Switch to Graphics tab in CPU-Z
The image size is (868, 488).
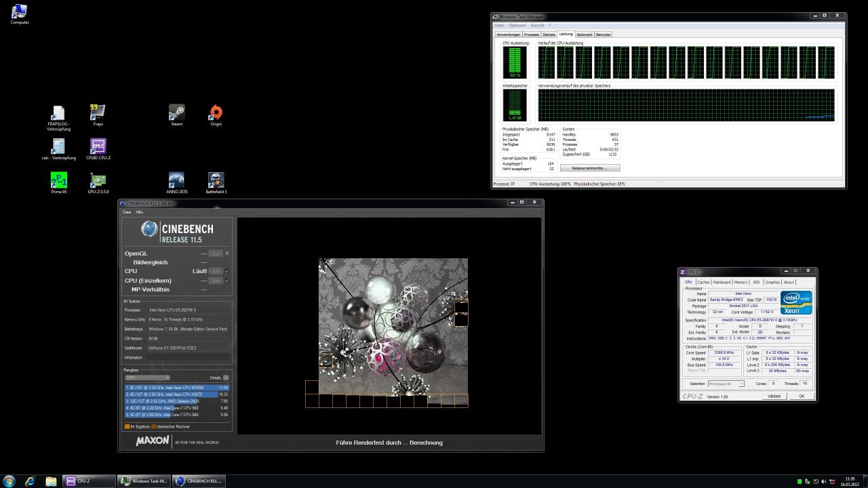click(x=773, y=282)
